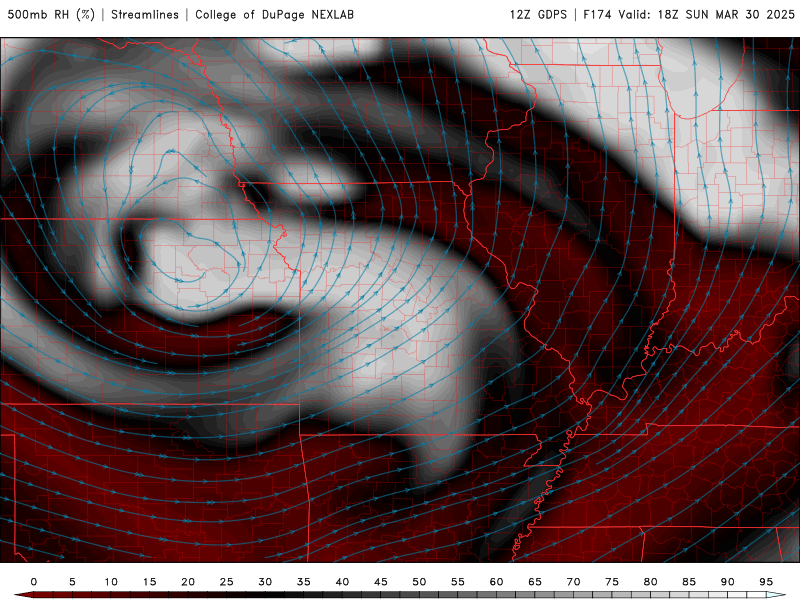Click the '60' value on the color scale
This screenshot has height=600, width=800.
coord(496,582)
